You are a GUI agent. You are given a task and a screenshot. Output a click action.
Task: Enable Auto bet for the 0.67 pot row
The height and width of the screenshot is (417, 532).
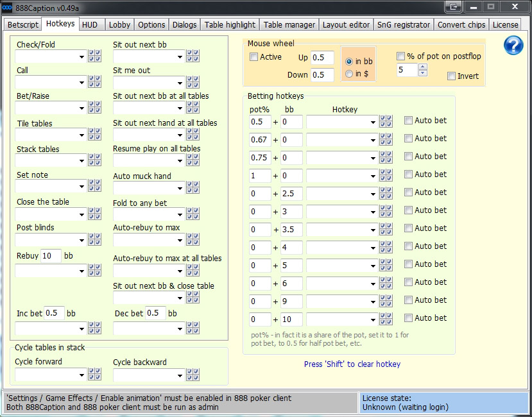point(409,139)
